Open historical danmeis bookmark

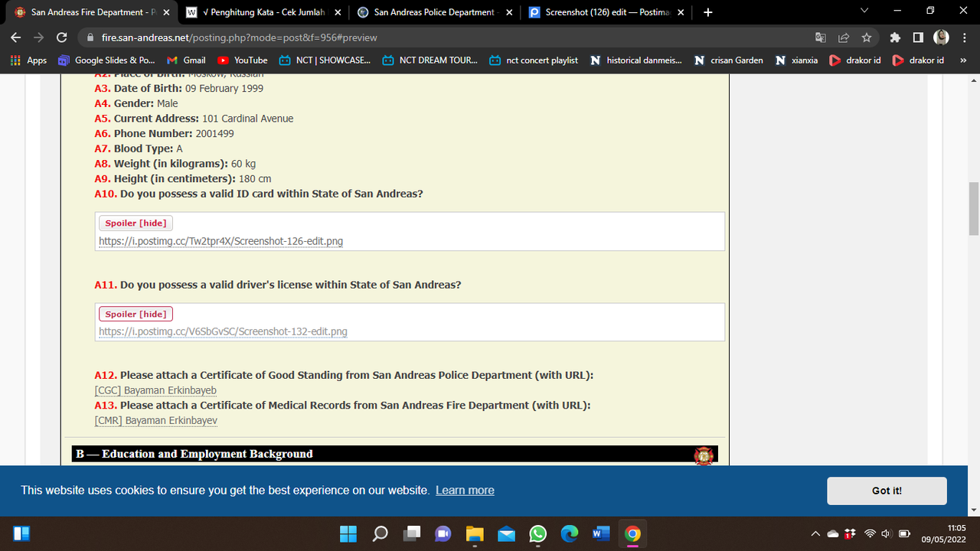tap(636, 60)
